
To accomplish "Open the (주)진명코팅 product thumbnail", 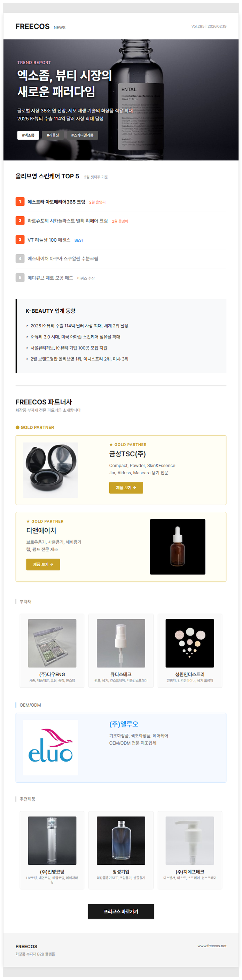I will click(x=52, y=841).
